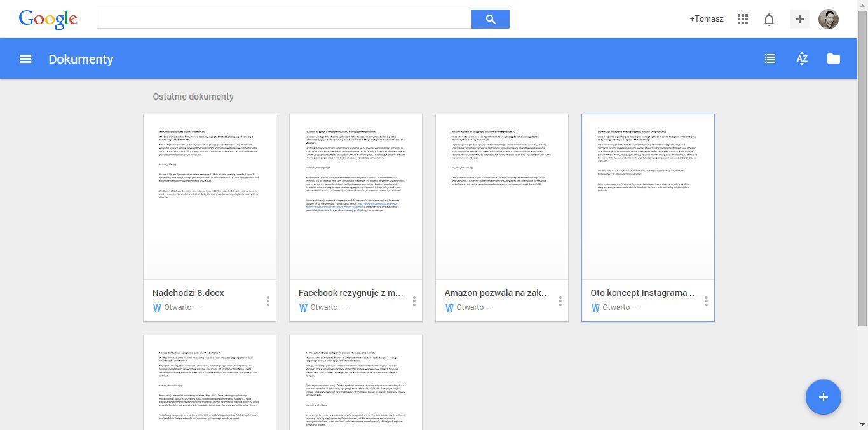The height and width of the screenshot is (430, 868).
Task: Open more options for Amazon pozwala document
Action: tap(560, 300)
